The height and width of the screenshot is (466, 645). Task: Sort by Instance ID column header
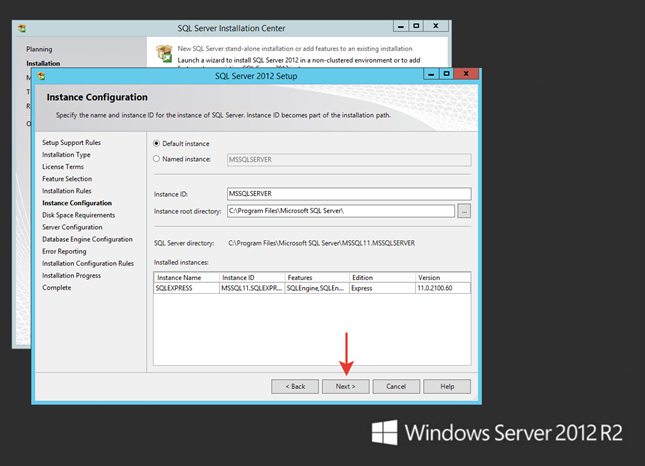[x=252, y=278]
